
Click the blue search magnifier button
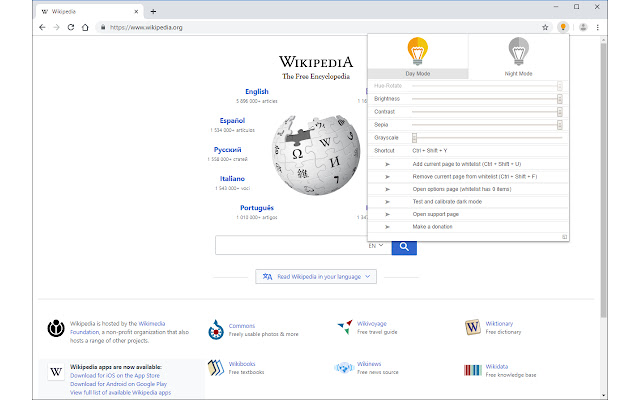click(x=404, y=247)
